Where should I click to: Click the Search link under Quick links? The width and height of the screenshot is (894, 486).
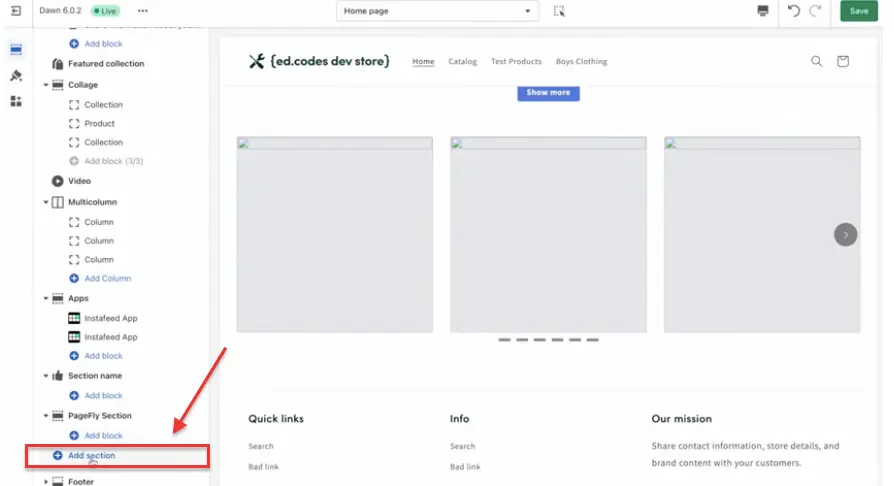tap(261, 446)
